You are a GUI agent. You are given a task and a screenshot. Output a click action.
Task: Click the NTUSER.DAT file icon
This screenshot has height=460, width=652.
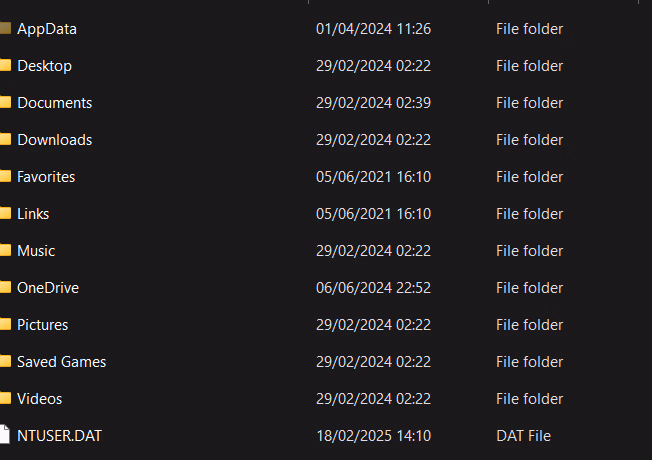coord(5,435)
